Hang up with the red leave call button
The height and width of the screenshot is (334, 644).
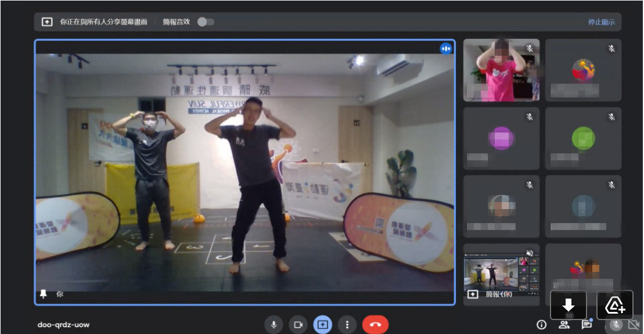(375, 325)
